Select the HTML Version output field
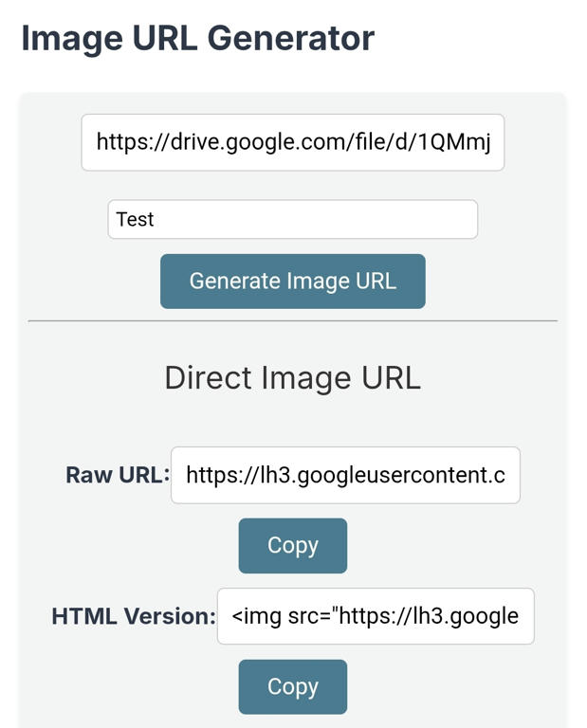The width and height of the screenshot is (587, 728). (376, 616)
